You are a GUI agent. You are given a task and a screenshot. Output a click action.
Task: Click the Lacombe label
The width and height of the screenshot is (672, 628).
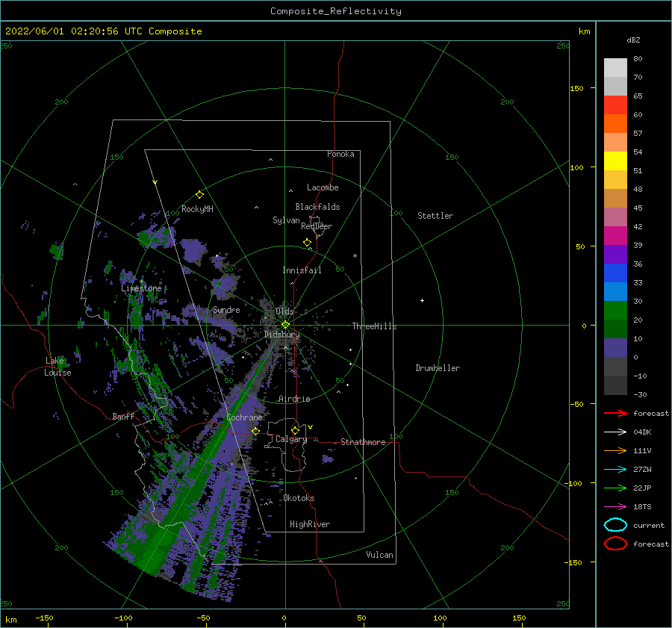click(323, 187)
